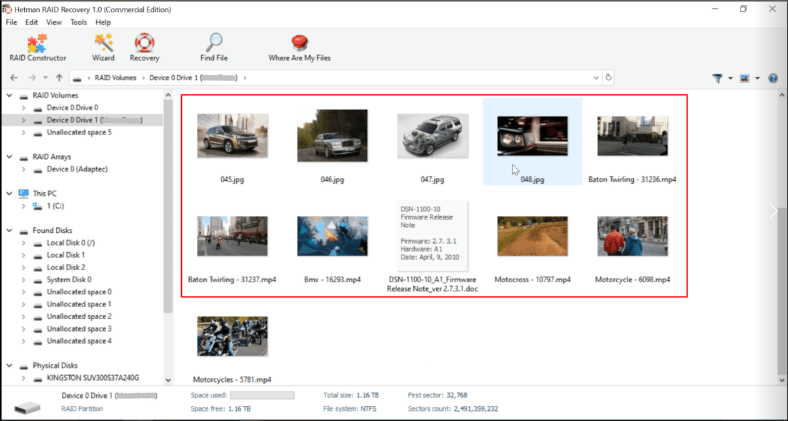
Task: Click the filter funnel icon
Action: (x=717, y=78)
